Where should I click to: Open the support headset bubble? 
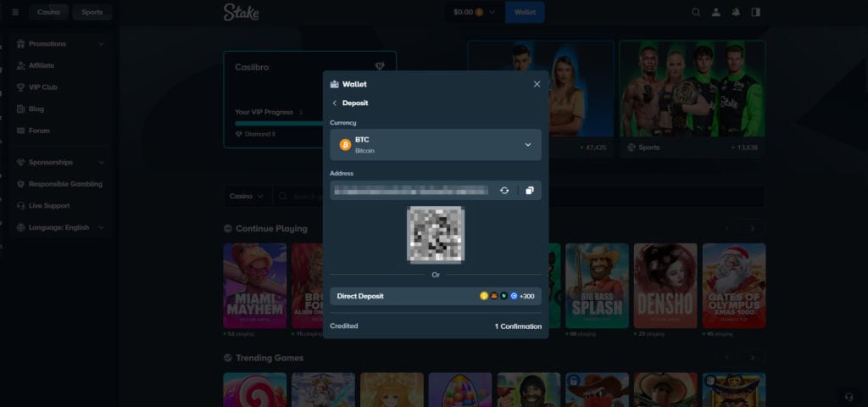tap(849, 397)
